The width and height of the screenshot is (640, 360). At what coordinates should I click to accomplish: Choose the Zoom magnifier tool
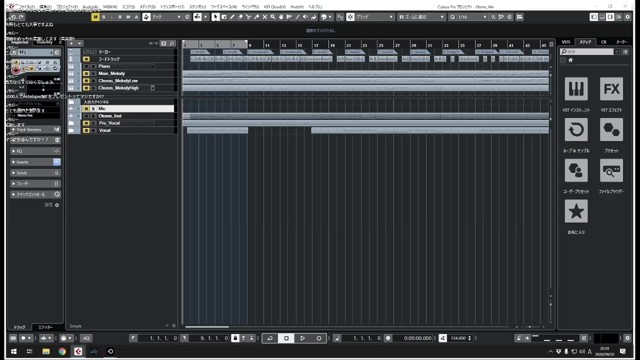point(273,17)
